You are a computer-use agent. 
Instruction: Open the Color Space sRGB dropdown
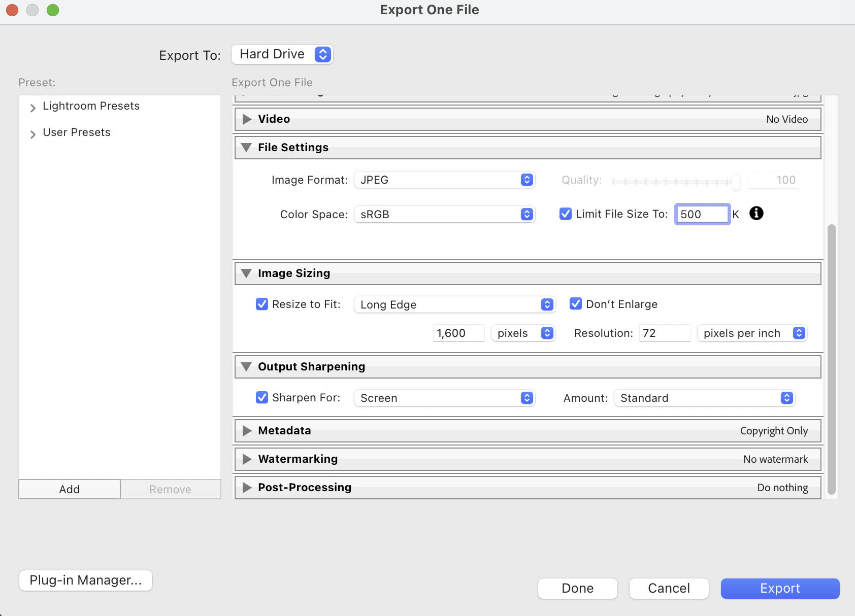point(444,214)
